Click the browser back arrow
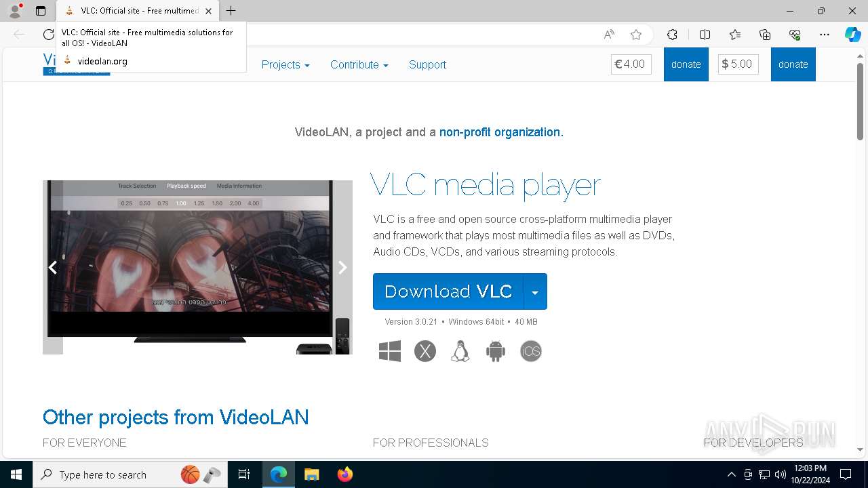Screen dimensions: 868x488 click(x=19, y=35)
